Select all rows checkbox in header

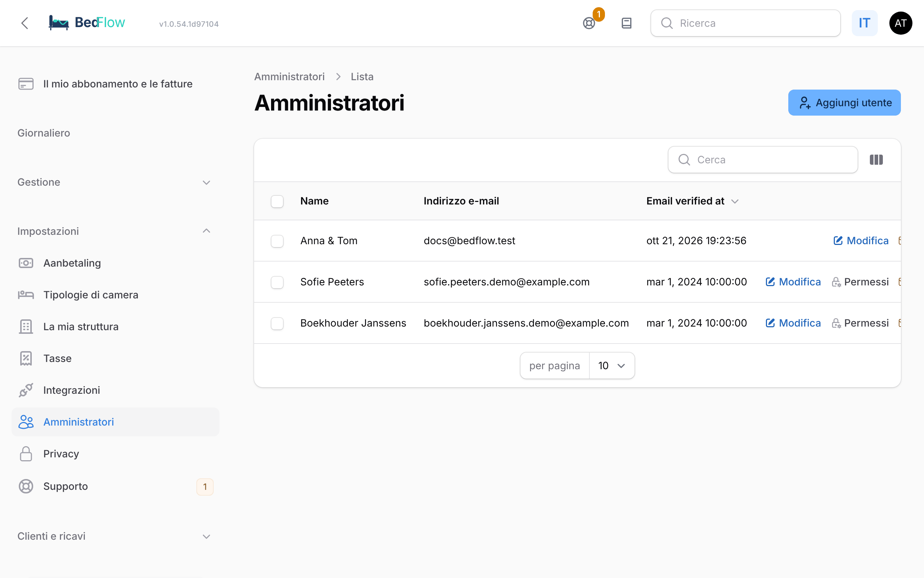[277, 201]
